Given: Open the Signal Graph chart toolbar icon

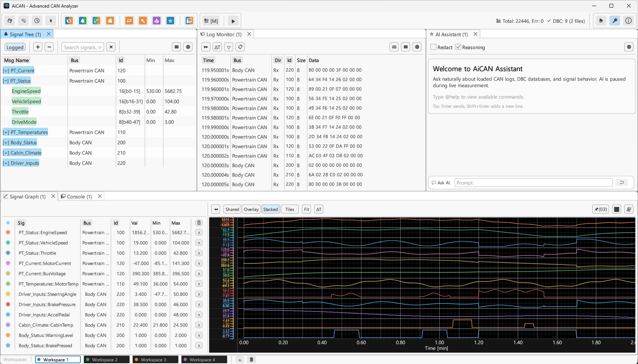Looking at the screenshot, I should click(x=96, y=21).
